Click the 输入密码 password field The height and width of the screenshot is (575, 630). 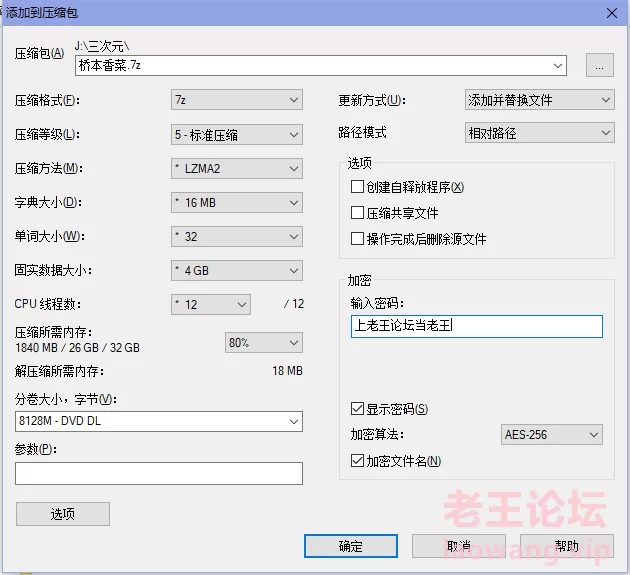pos(477,326)
